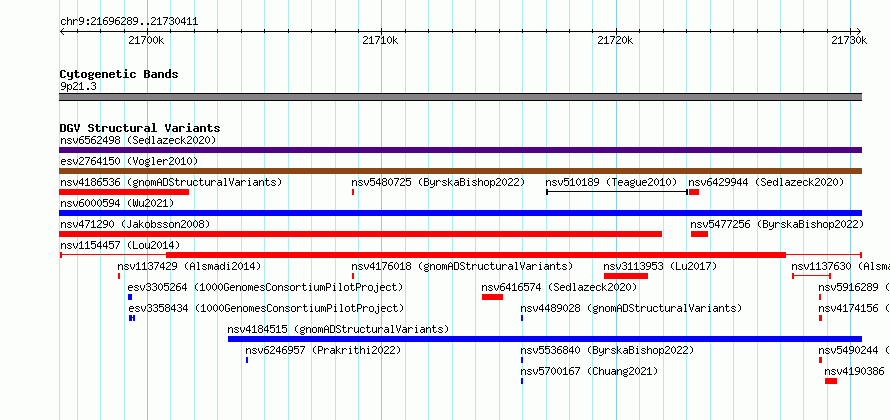Select the gray 9p21.3 cytoband bar
Screen dimensions: 890x420
[x=460, y=97]
